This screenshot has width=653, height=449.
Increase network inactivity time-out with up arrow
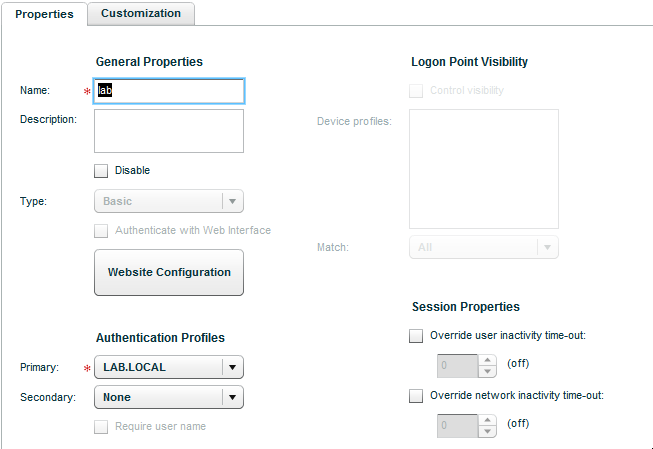pos(487,420)
